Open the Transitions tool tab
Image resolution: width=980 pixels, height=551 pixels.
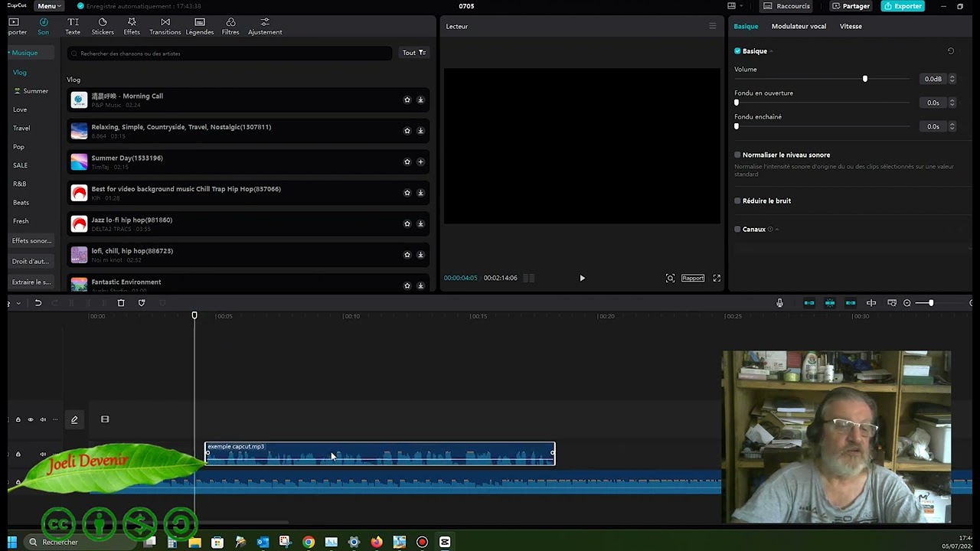165,27
